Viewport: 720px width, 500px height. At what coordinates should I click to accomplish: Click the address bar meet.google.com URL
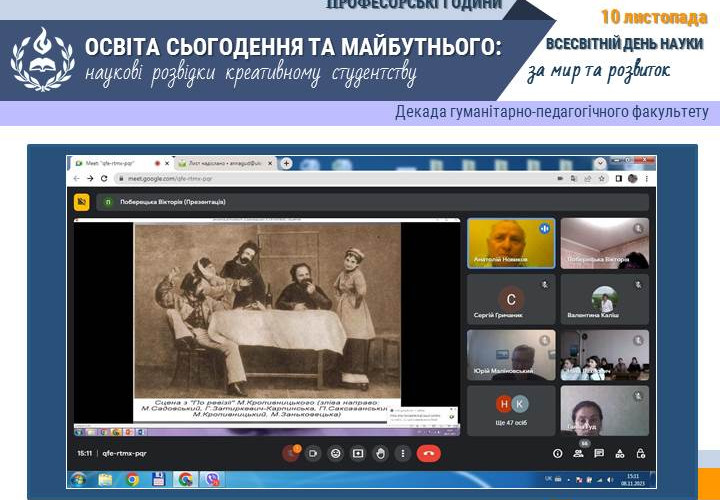pos(170,179)
